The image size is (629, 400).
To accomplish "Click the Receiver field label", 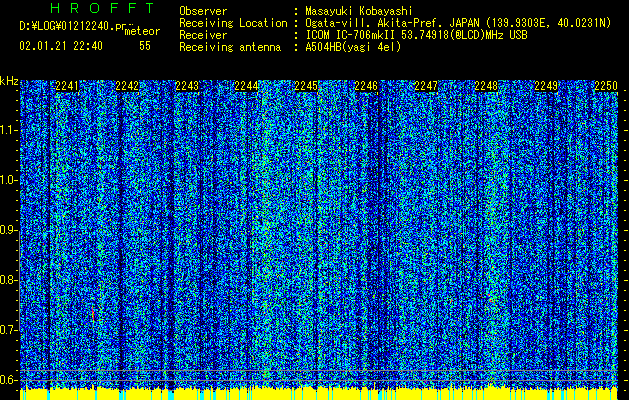I will tap(203, 35).
